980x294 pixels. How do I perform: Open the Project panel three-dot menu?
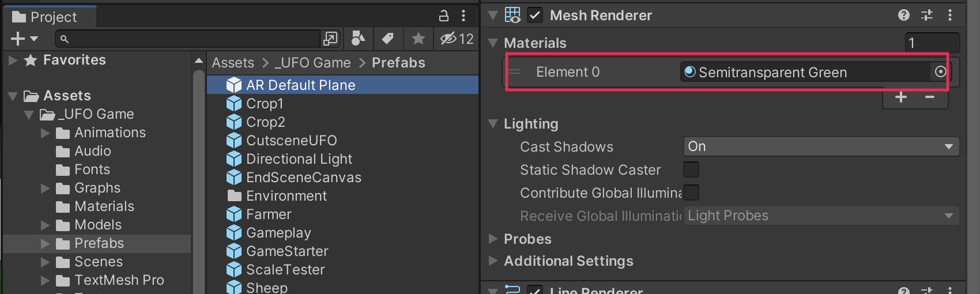point(463,16)
